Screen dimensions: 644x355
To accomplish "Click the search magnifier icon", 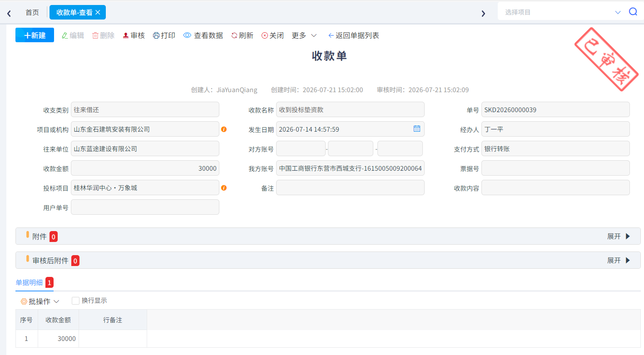I will click(633, 12).
